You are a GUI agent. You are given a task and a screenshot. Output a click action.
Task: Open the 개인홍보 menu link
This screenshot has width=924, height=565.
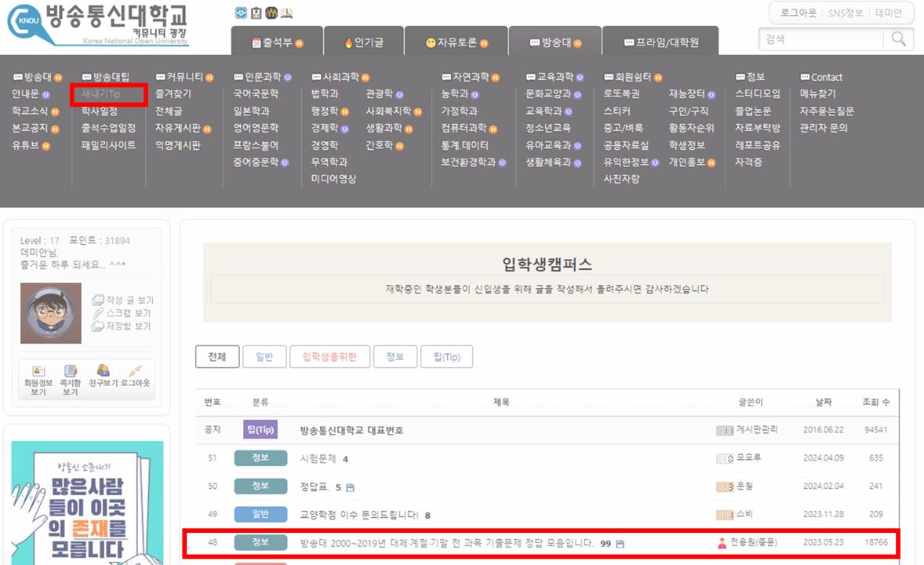click(687, 162)
